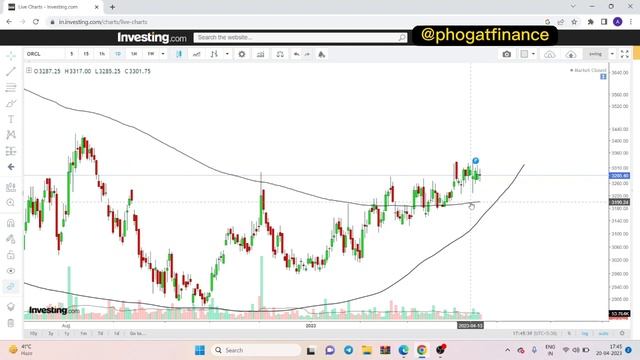
Task: Set range to 1m
Action: 83,333
